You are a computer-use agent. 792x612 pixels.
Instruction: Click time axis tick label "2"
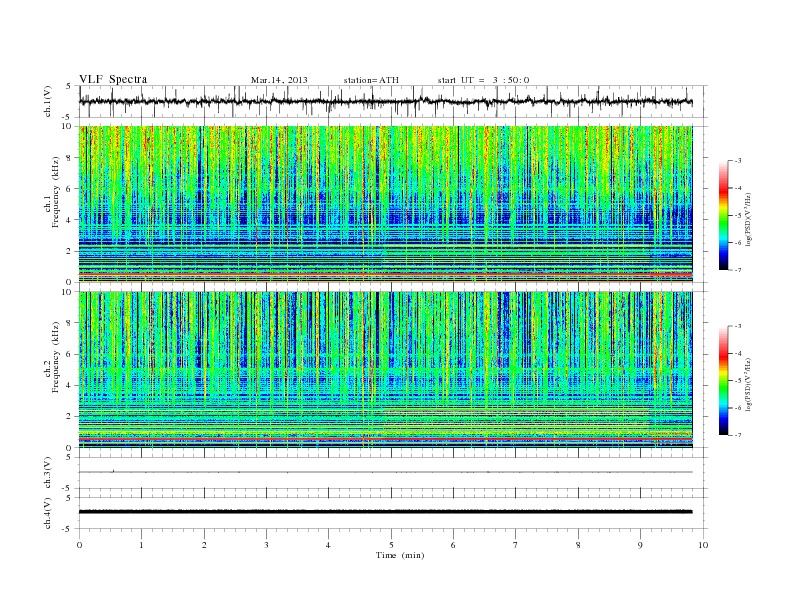(204, 545)
